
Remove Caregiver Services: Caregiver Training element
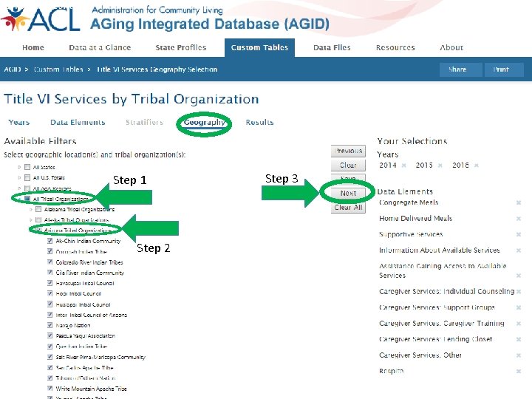point(519,324)
